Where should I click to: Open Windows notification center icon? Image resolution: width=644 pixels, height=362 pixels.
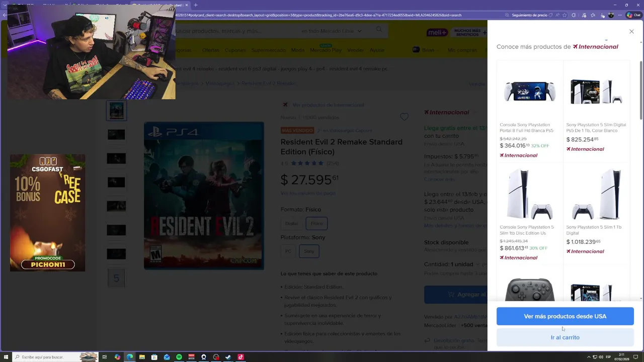point(635,357)
